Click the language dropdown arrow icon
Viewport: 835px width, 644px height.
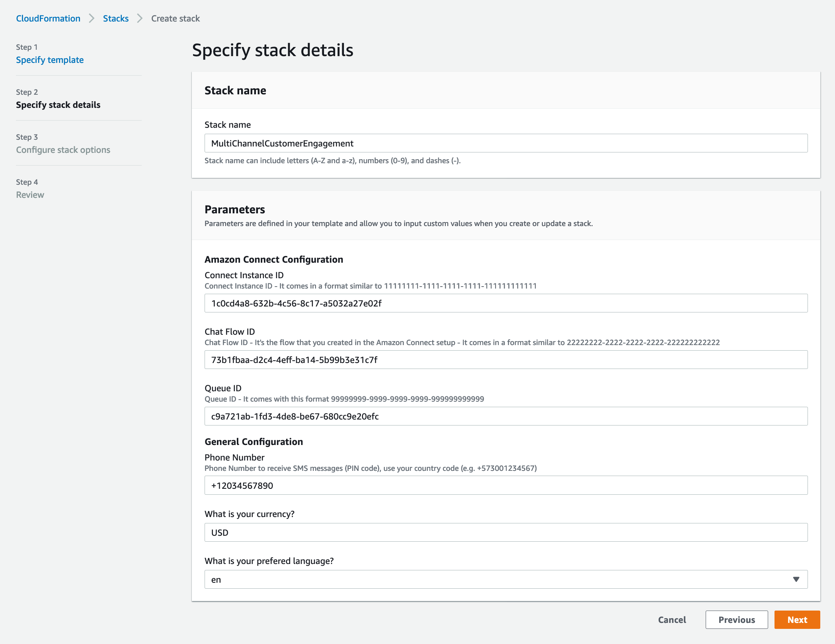tap(796, 580)
